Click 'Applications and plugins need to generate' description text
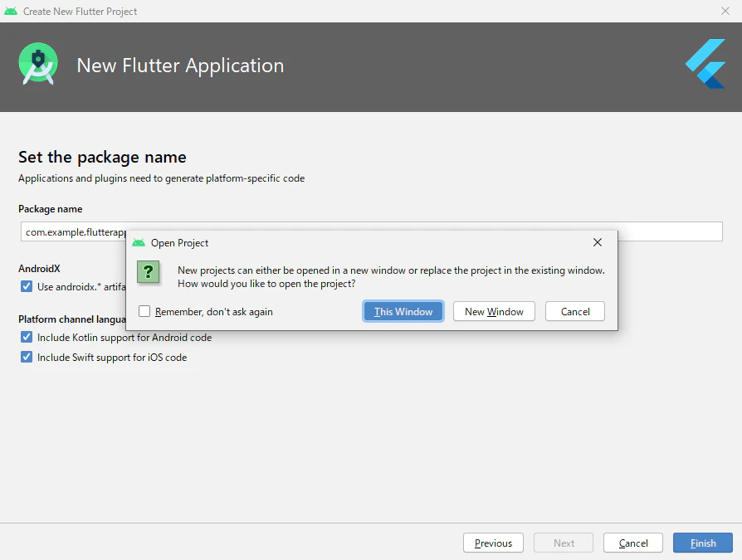Image resolution: width=742 pixels, height=560 pixels. click(161, 178)
